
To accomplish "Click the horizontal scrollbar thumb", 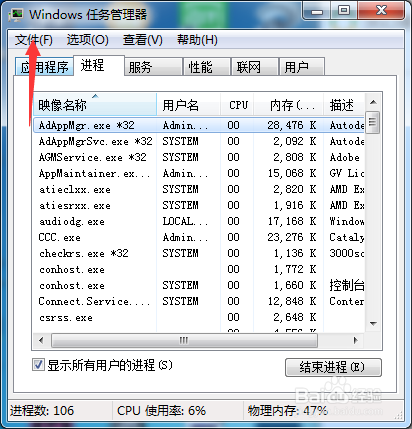I will point(184,340).
